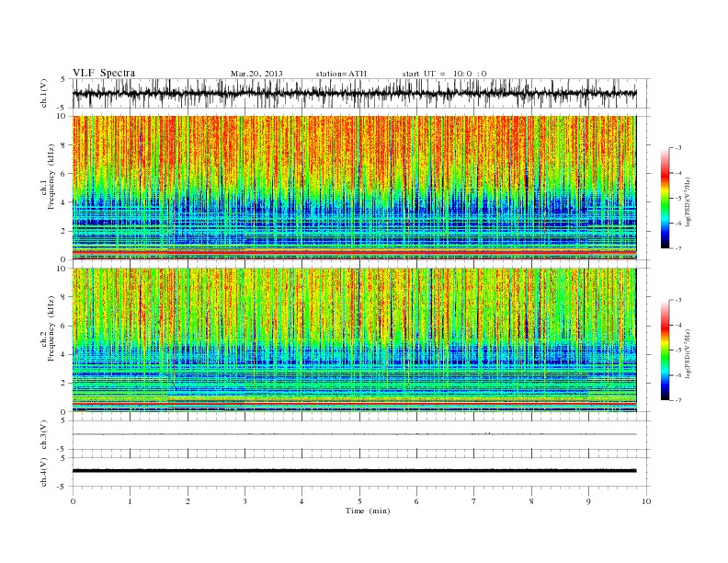The height and width of the screenshot is (563, 728).
Task: Click tick label "7" on the time axis
Action: coord(474,501)
